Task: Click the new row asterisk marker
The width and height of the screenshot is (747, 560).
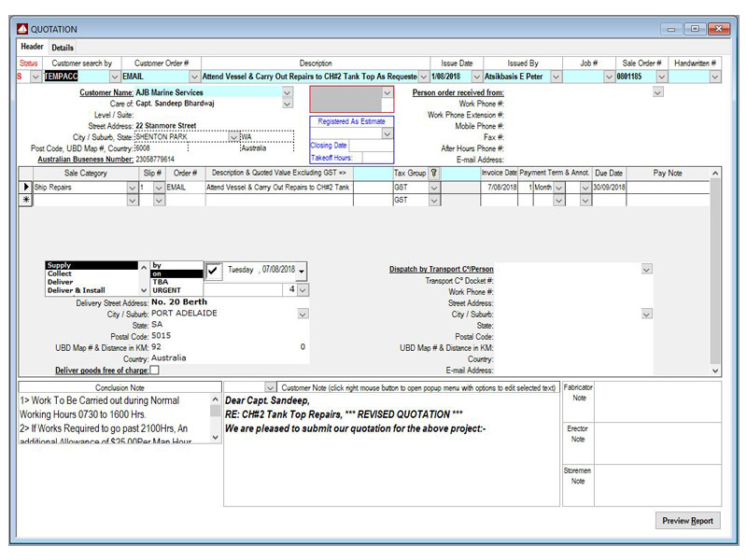Action: 26,200
